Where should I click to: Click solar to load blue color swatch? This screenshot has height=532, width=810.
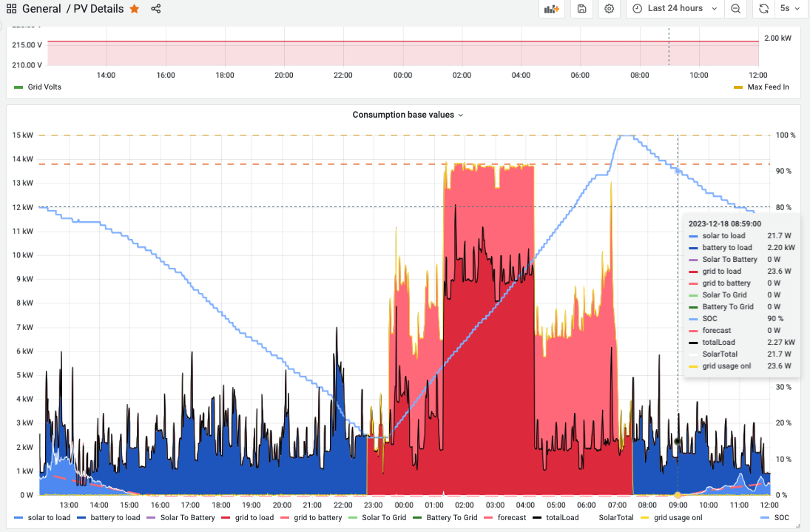point(18,517)
